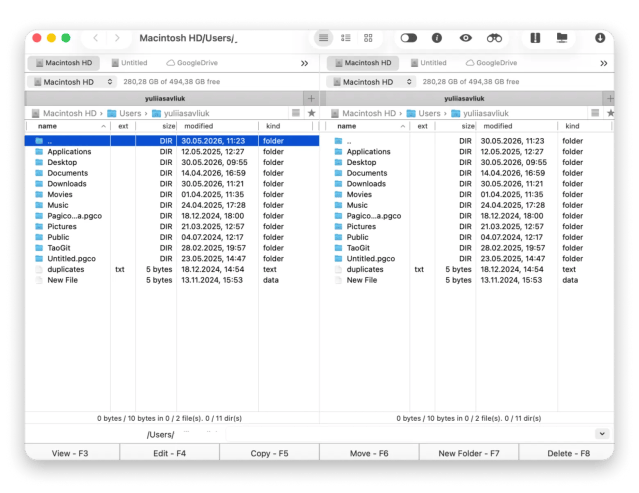Click Edit - F4 button

click(x=170, y=453)
